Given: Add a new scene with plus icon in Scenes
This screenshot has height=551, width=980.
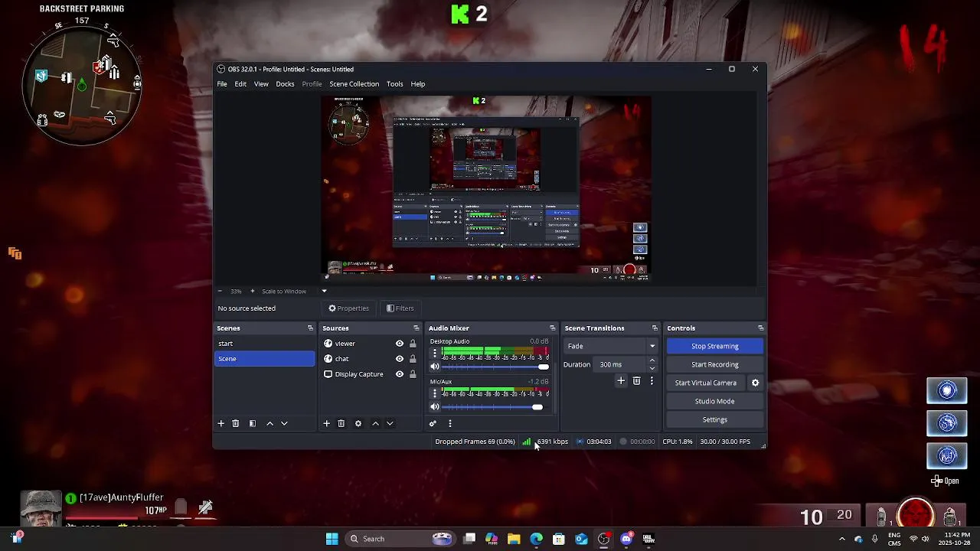Looking at the screenshot, I should pos(221,423).
